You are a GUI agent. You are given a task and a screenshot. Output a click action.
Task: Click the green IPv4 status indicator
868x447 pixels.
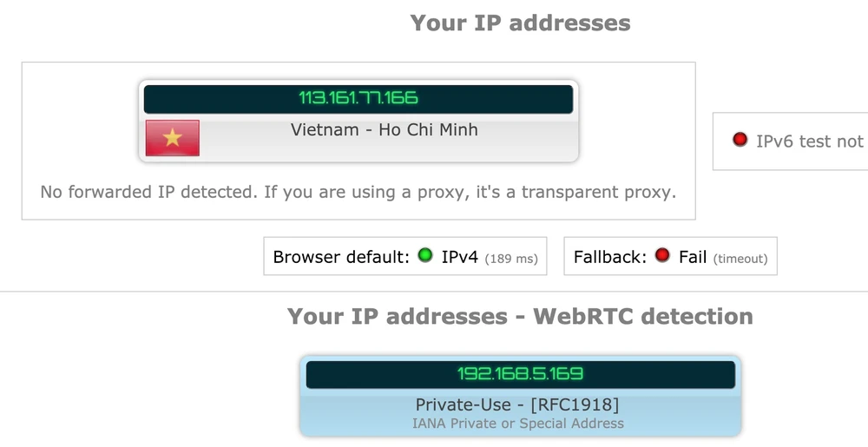click(425, 256)
